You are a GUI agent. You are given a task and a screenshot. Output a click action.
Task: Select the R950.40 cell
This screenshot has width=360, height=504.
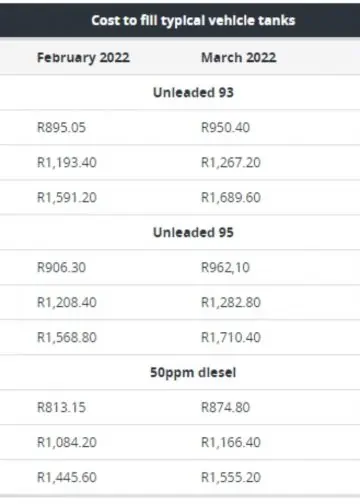point(225,127)
